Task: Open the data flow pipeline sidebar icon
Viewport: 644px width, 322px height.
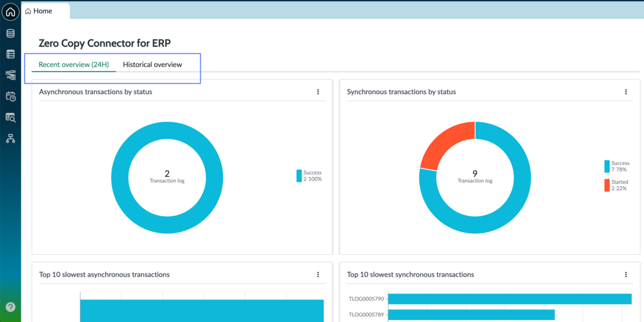Action: click(10, 75)
